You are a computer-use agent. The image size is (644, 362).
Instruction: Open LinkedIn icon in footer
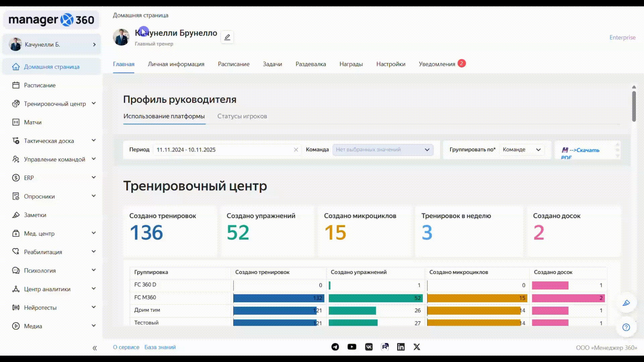pos(400,347)
